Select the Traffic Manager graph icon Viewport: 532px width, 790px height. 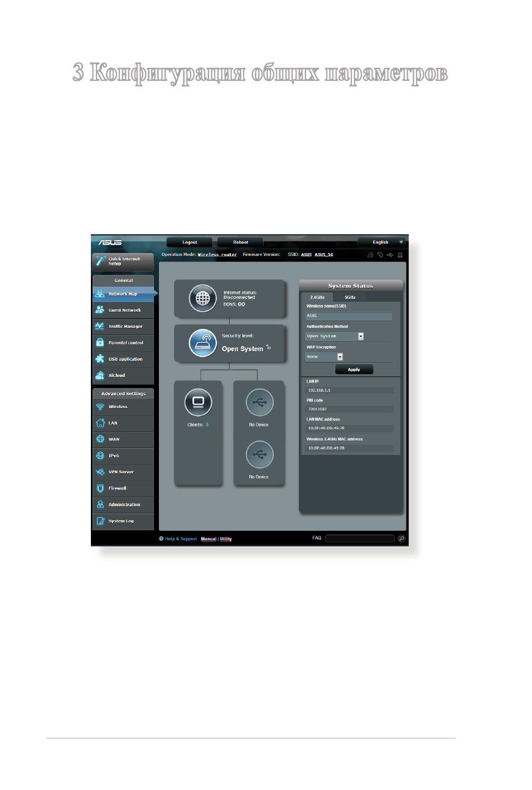tap(100, 326)
